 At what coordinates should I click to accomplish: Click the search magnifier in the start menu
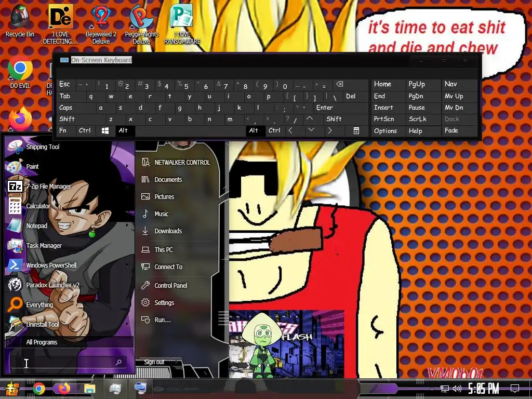tap(119, 362)
